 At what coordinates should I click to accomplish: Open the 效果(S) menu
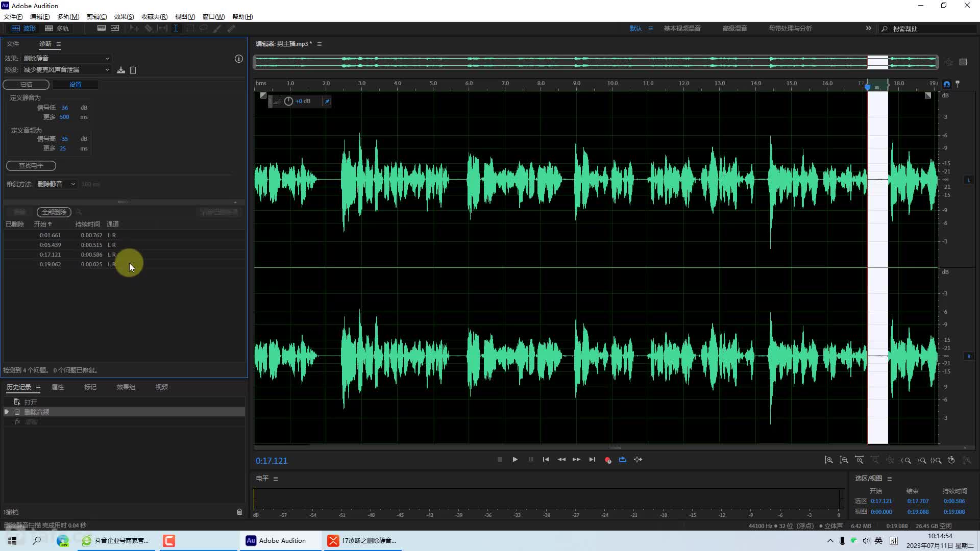click(124, 17)
